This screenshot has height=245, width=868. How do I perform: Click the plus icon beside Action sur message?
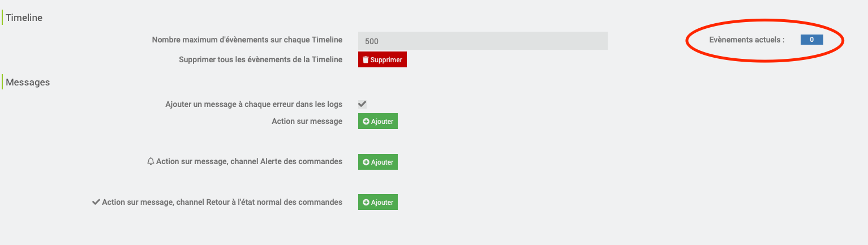pyautogui.click(x=366, y=122)
